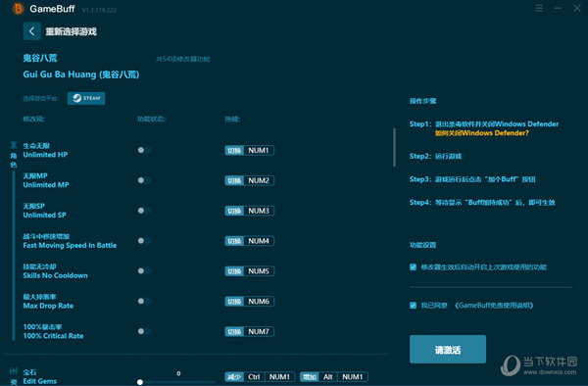Click the NUM5 hotkey field
This screenshot has height=386, width=588.
(249, 271)
